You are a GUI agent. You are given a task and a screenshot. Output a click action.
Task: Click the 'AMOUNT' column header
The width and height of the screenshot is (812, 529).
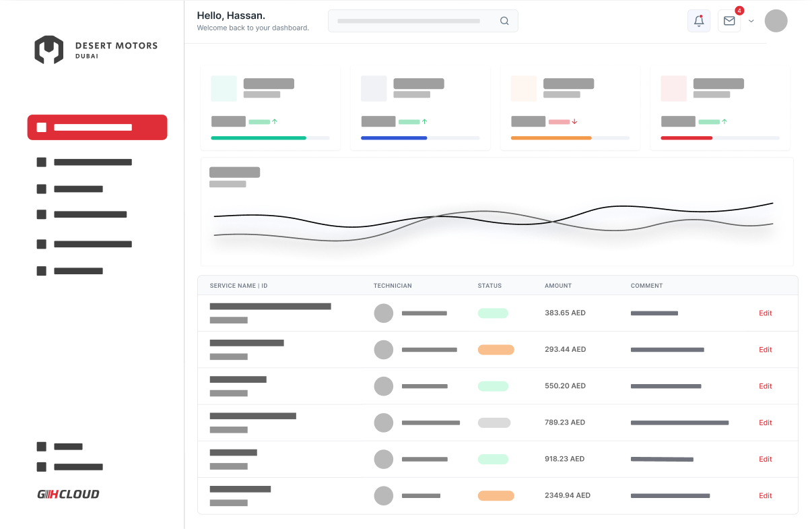pyautogui.click(x=558, y=286)
